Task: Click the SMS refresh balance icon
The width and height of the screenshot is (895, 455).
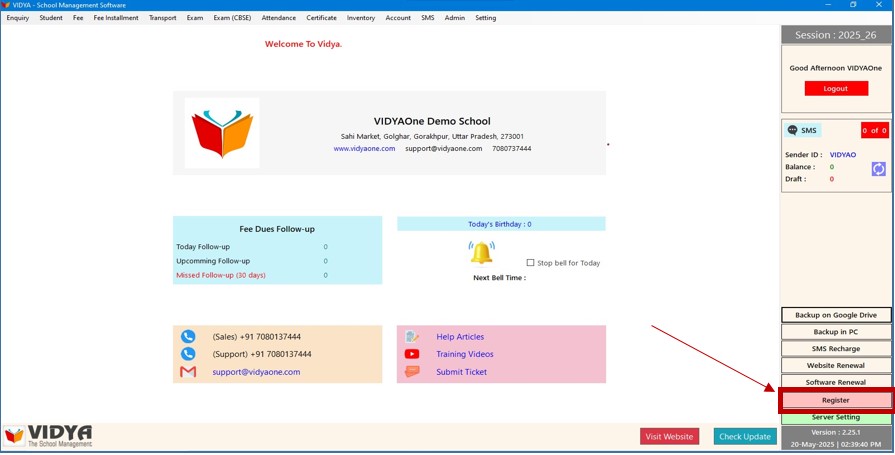Action: [878, 169]
